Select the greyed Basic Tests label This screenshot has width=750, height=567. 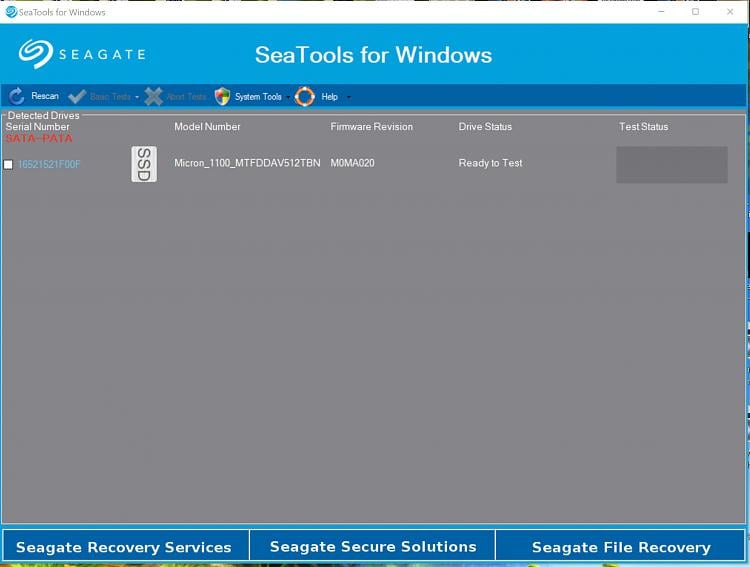tap(110, 97)
